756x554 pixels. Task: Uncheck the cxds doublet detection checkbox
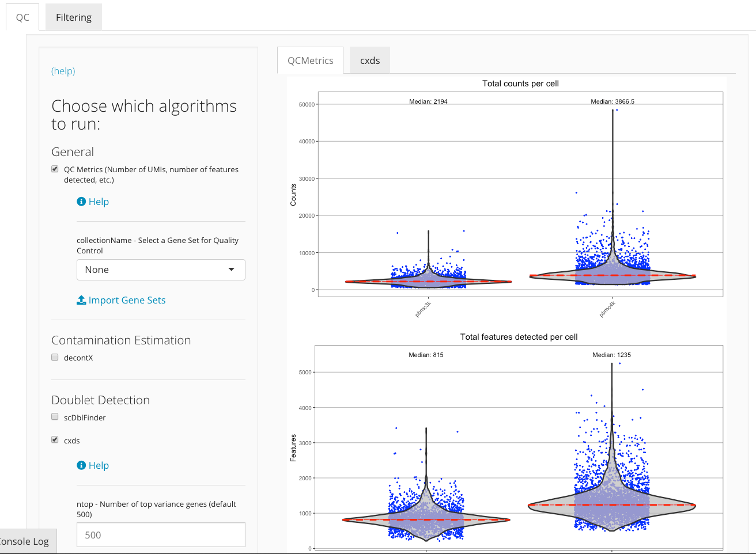(55, 440)
